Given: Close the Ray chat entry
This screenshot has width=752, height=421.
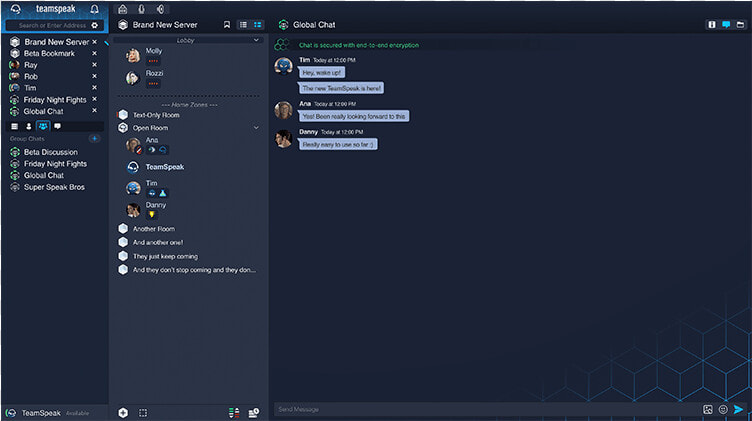Looking at the screenshot, I should pyautogui.click(x=94, y=65).
